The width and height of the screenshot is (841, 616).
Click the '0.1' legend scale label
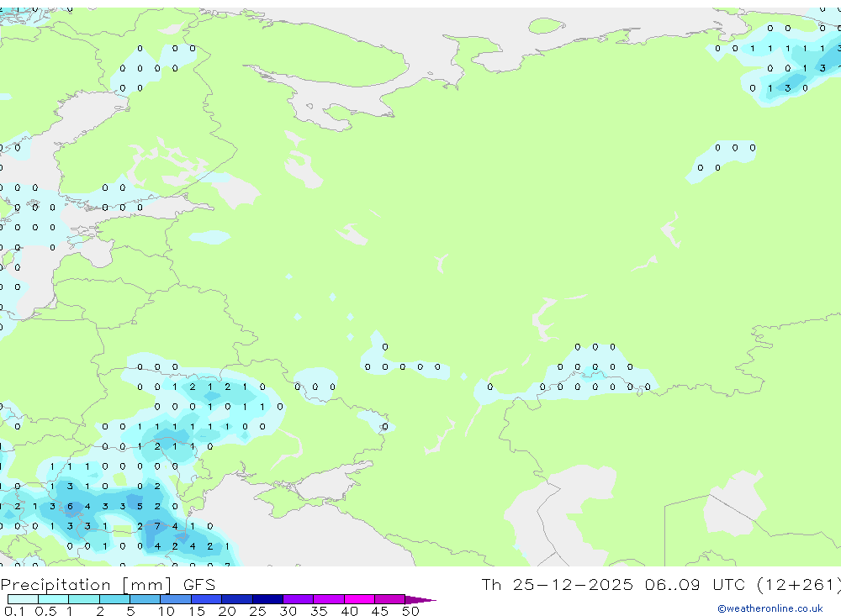click(x=14, y=611)
